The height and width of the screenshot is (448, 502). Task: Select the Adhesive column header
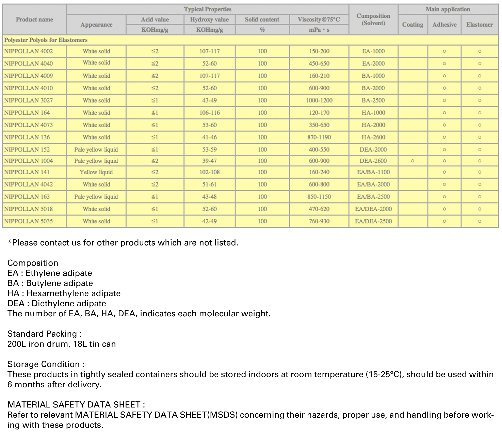(444, 25)
